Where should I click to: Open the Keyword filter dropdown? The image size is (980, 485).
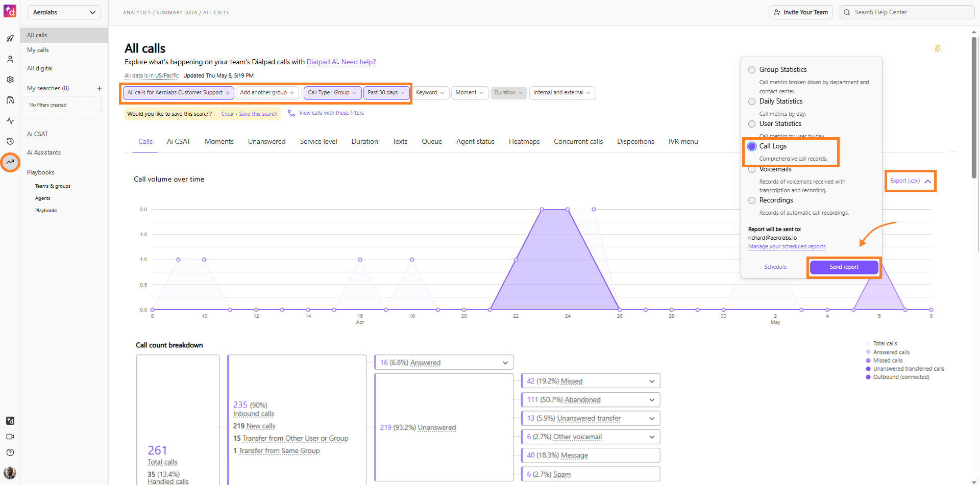coord(430,93)
